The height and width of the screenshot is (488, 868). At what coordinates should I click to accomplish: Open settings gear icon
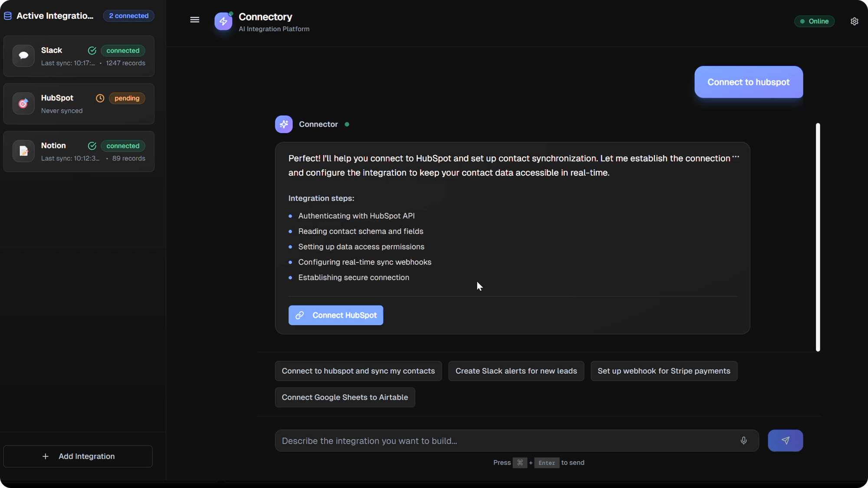(x=854, y=21)
